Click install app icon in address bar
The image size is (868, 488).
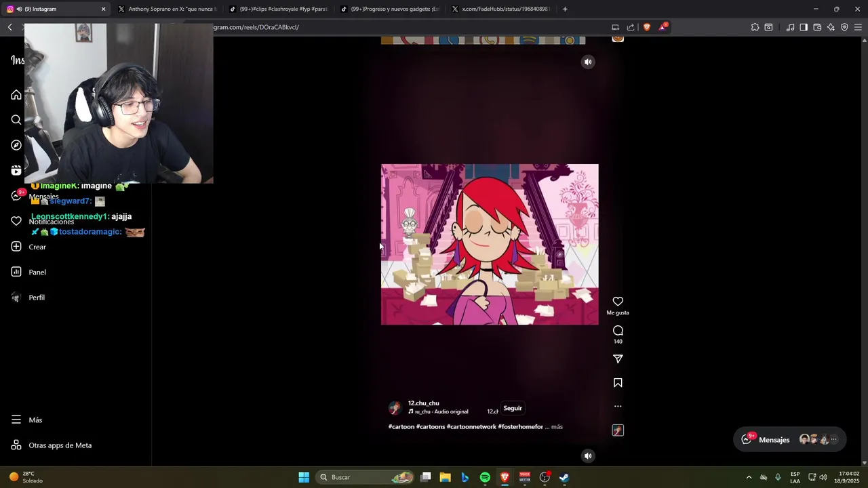point(615,27)
